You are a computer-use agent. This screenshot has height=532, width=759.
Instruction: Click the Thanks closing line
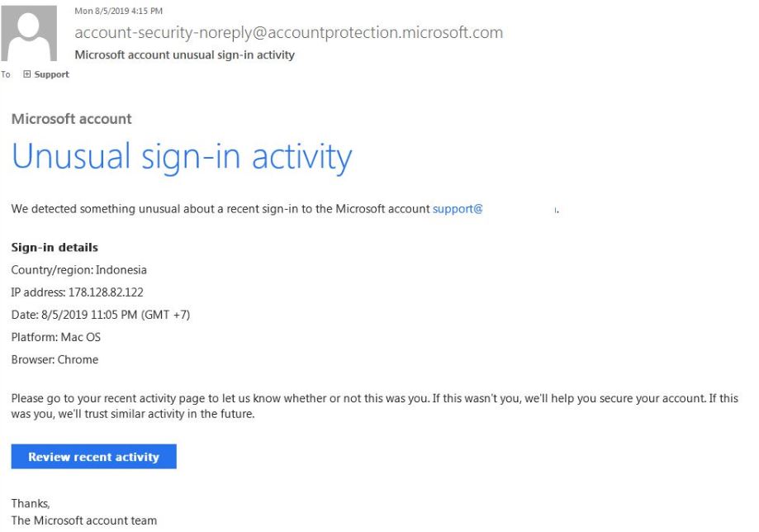coord(31,503)
